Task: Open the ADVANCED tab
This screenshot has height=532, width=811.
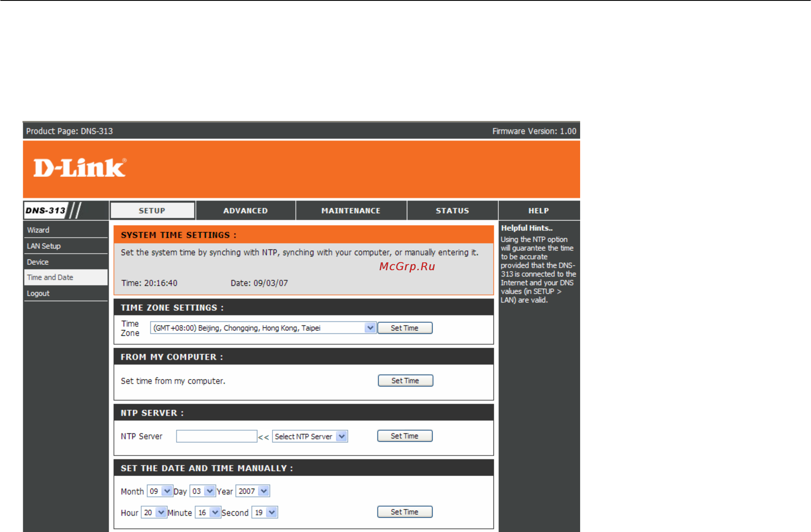Action: pyautogui.click(x=245, y=211)
